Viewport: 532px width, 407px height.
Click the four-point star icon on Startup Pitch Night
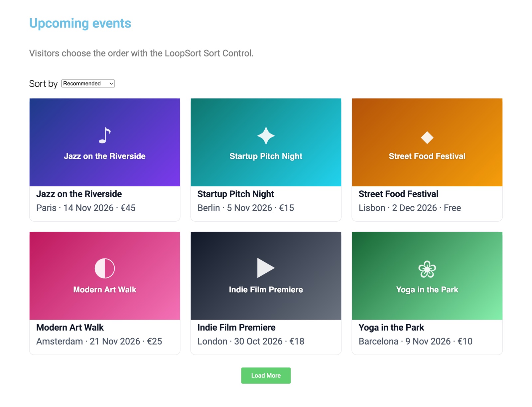click(x=266, y=136)
